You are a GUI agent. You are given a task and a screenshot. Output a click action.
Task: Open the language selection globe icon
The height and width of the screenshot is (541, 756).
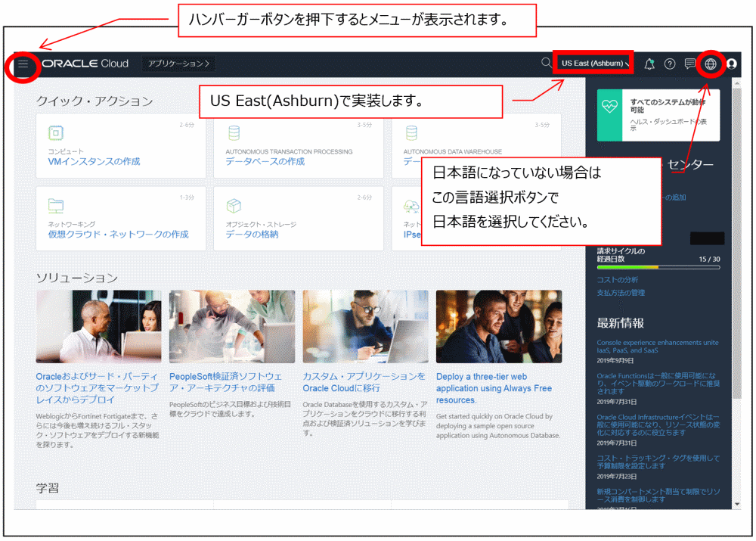710,64
